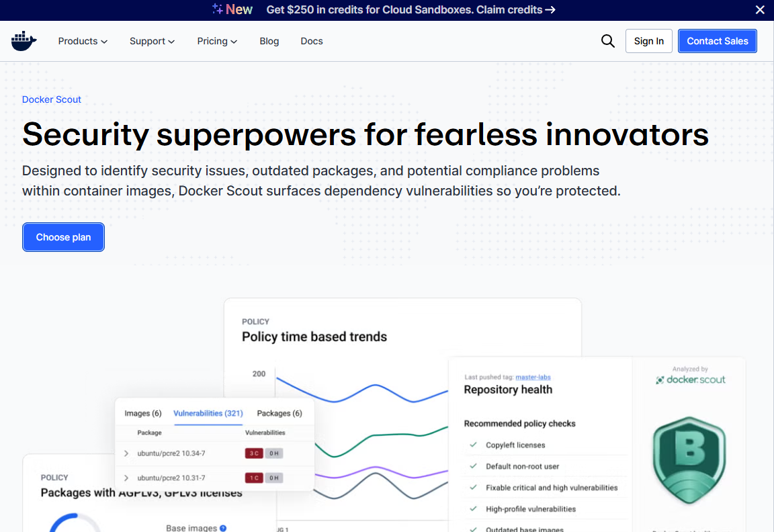The image size is (774, 532).
Task: Click the Sign In button
Action: pos(648,41)
